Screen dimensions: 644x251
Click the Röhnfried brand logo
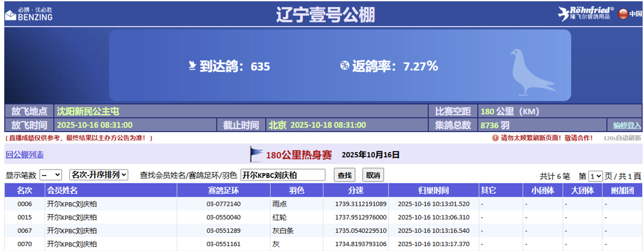point(585,13)
